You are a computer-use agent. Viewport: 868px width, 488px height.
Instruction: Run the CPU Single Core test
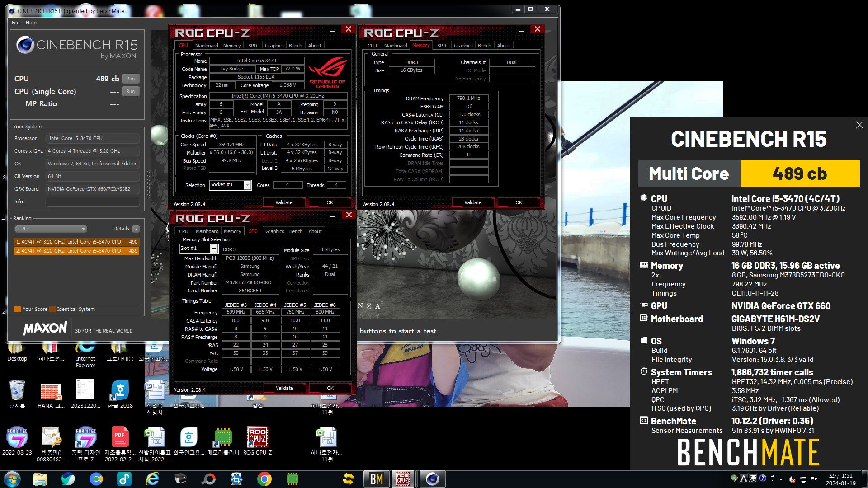[130, 91]
